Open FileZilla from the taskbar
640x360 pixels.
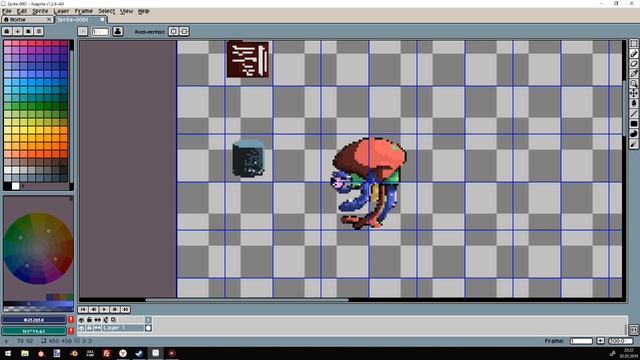(x=107, y=353)
